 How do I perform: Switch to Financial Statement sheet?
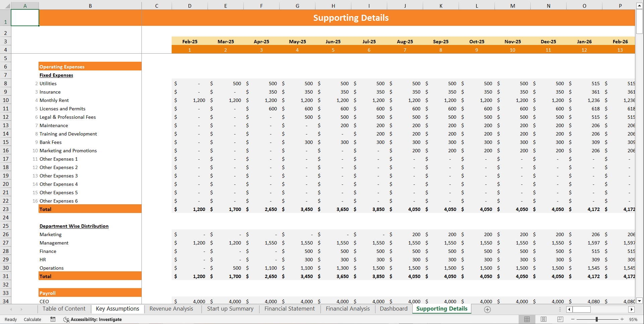[x=289, y=309]
